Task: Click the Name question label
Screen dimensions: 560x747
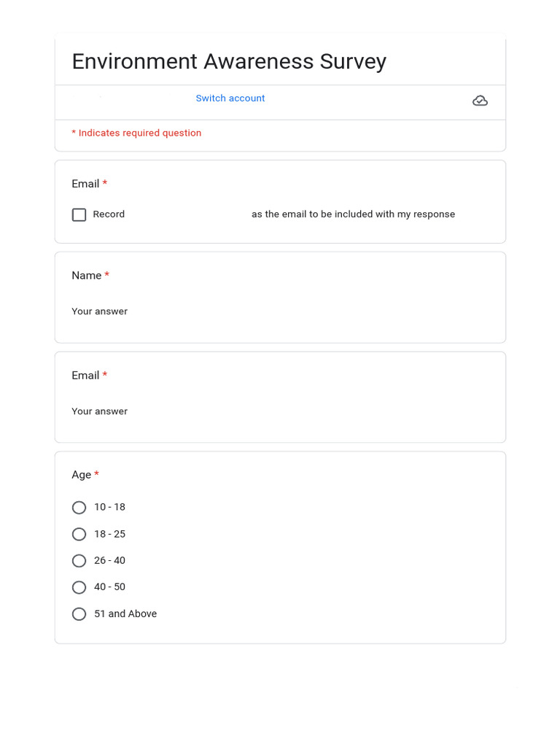Action: click(86, 276)
